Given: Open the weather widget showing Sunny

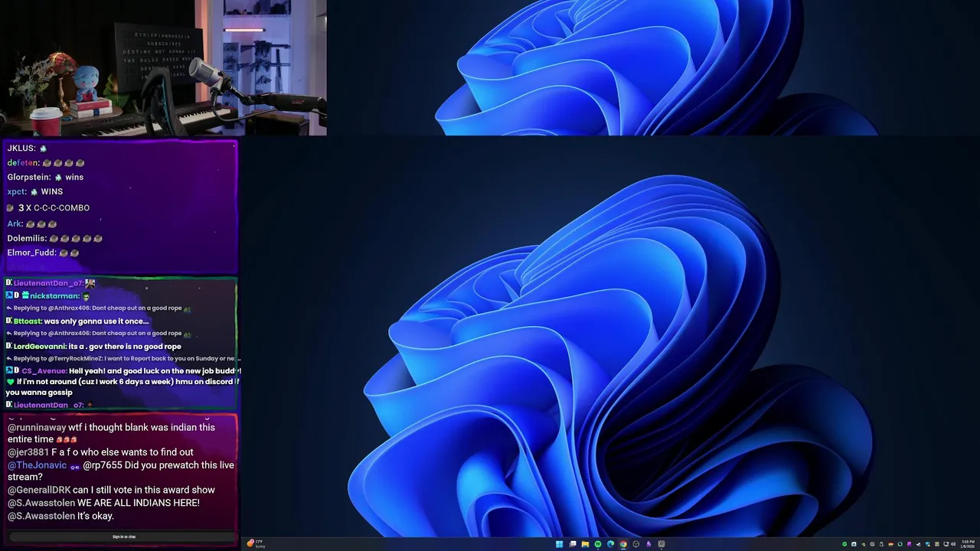Looking at the screenshot, I should [x=256, y=543].
